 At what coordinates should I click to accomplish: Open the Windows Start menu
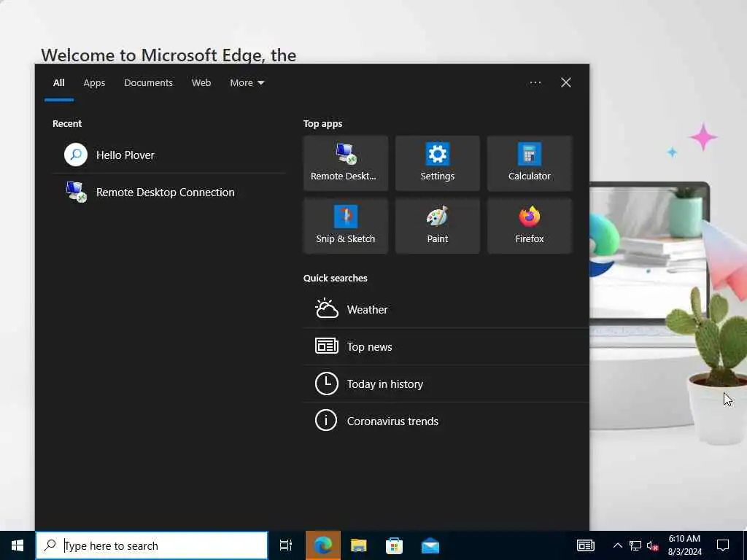[x=18, y=545]
